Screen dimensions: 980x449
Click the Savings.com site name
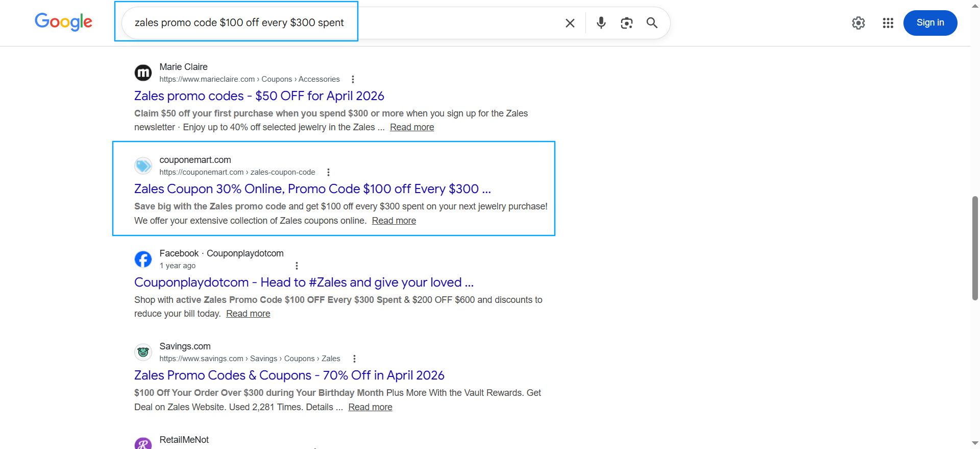click(185, 346)
